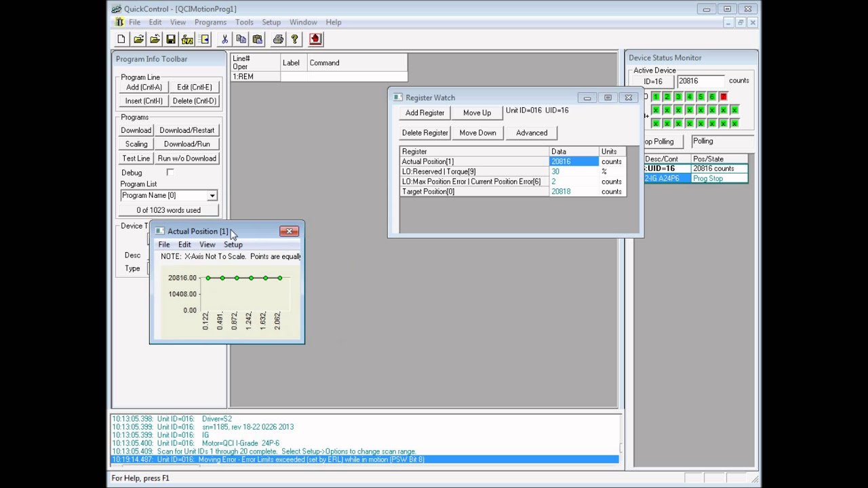Screen dimensions: 868x488
Task: Create a new program file from toolbar
Action: [x=121, y=39]
